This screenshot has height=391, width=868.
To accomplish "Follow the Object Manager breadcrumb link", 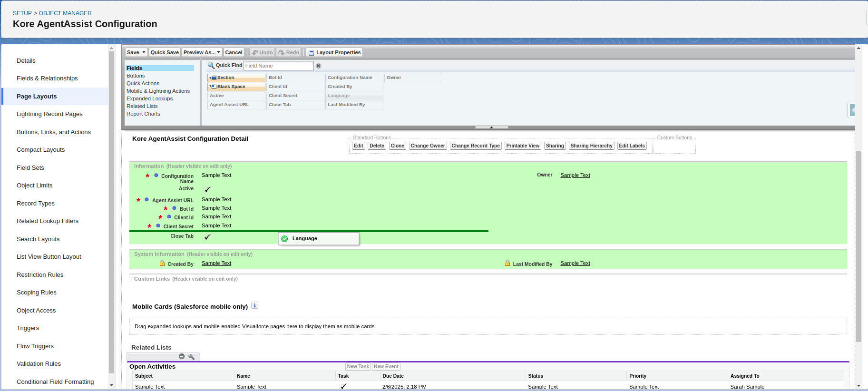I will pos(65,13).
